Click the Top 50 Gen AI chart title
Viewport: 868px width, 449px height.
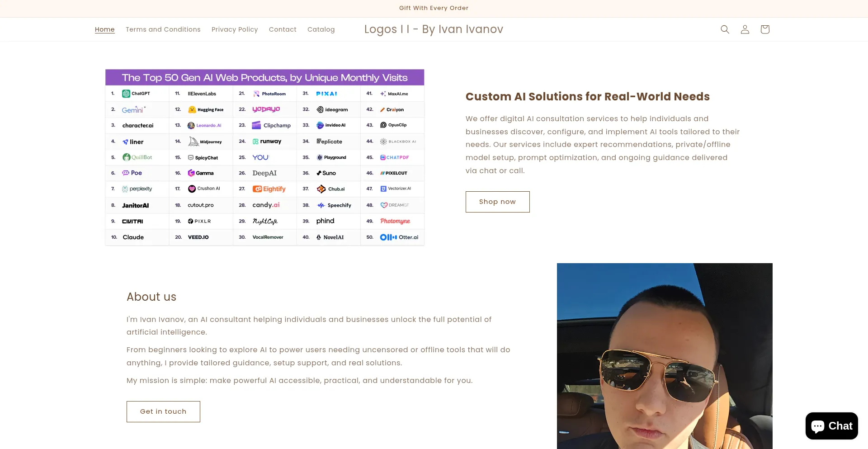coord(264,77)
